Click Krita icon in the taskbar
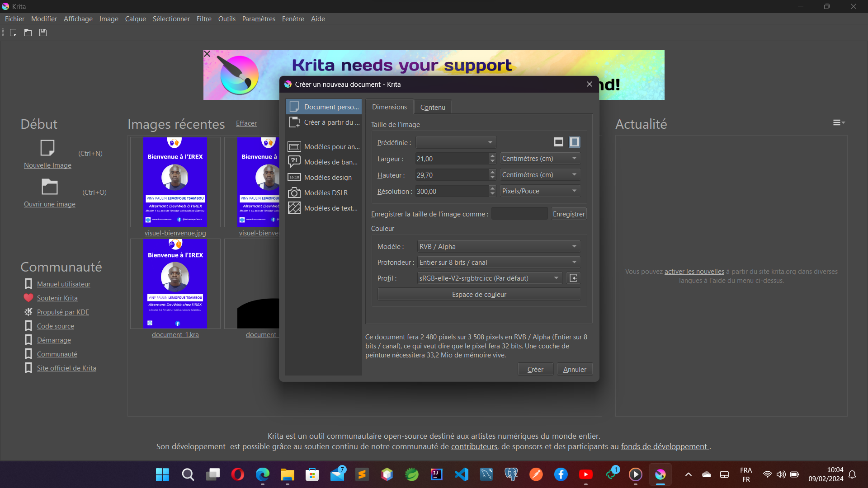Screen dimensions: 868x488 [x=660, y=474]
